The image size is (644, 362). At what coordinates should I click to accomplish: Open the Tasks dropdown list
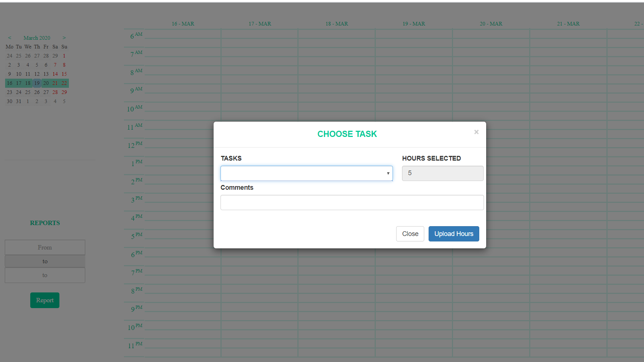click(307, 173)
